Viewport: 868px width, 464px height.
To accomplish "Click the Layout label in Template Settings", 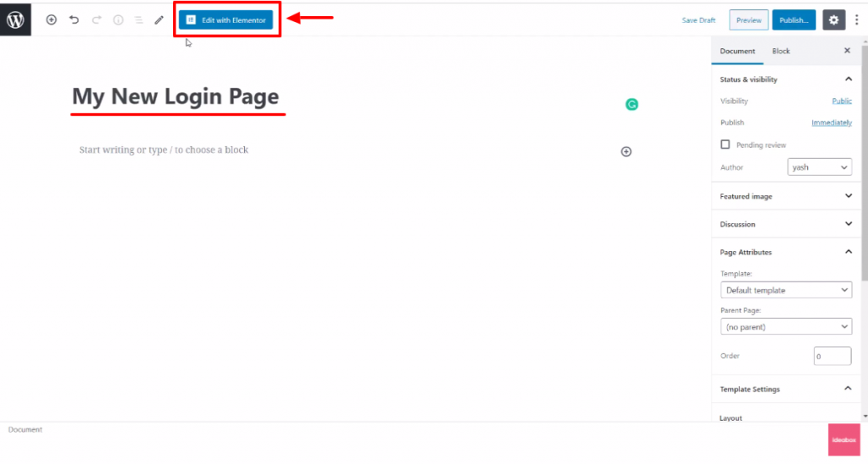I will [x=731, y=418].
